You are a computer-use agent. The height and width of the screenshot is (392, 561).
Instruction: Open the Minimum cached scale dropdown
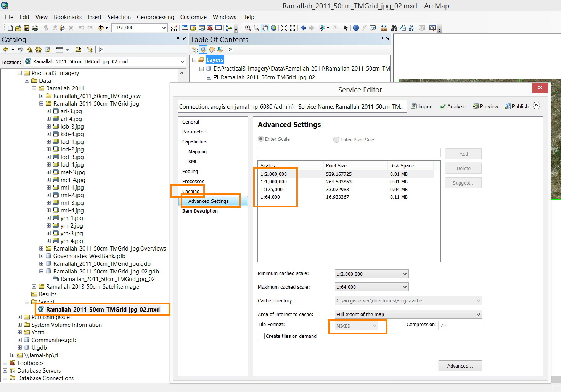(405, 274)
